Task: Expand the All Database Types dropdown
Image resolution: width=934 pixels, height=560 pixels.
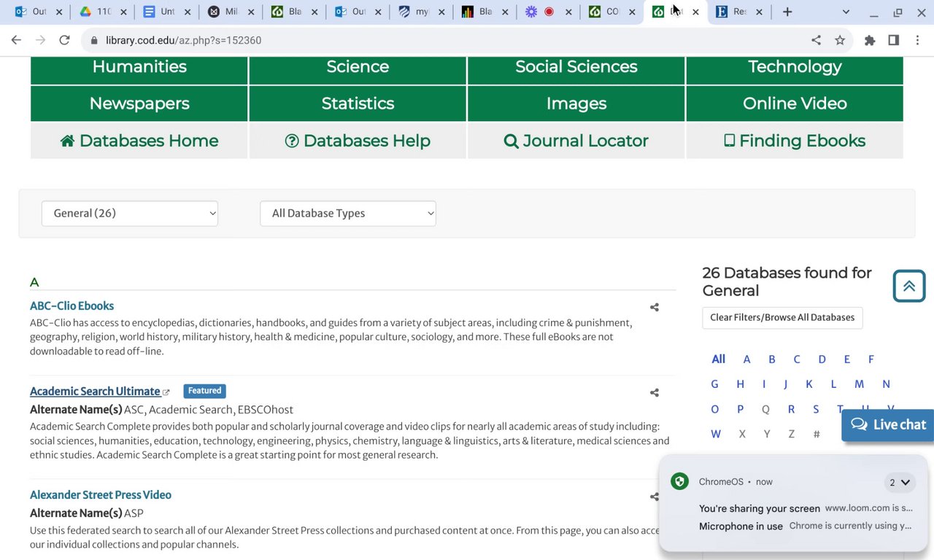Action: (348, 214)
